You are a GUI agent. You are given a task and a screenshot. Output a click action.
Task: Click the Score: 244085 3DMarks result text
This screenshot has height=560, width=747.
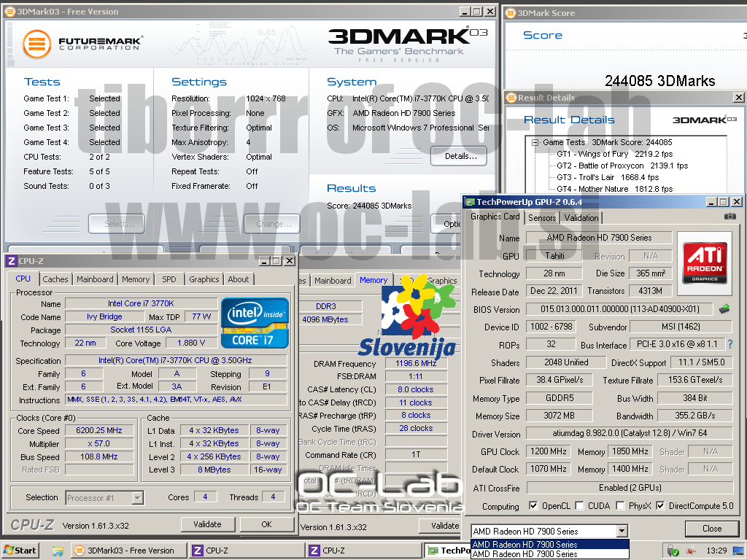coord(369,206)
